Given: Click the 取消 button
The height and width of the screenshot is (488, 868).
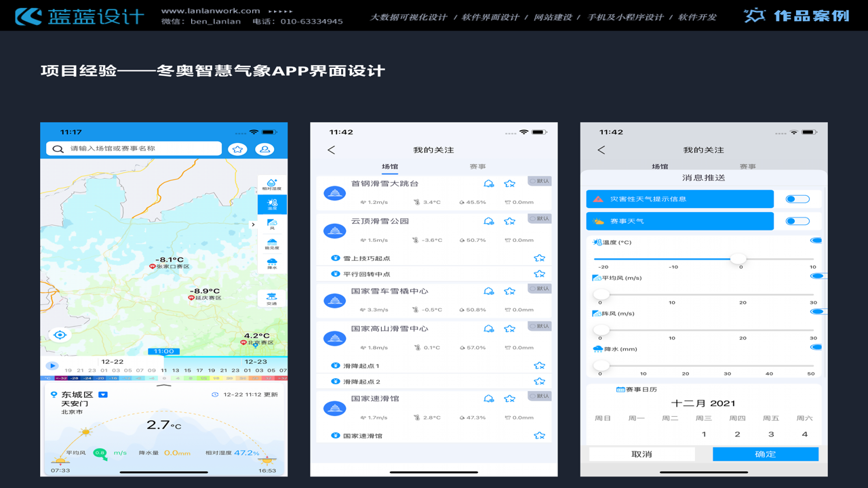Looking at the screenshot, I should 642,454.
